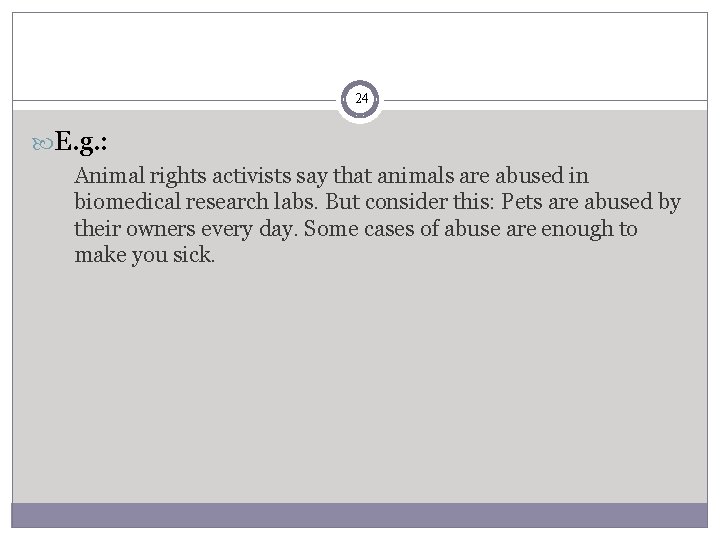720x540 pixels.
Task: Click the word 'Pets' in the second line
Action: [522, 202]
